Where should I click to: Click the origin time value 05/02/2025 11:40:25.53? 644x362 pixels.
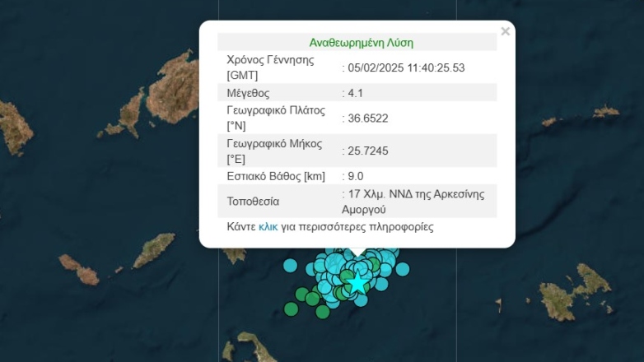point(406,67)
